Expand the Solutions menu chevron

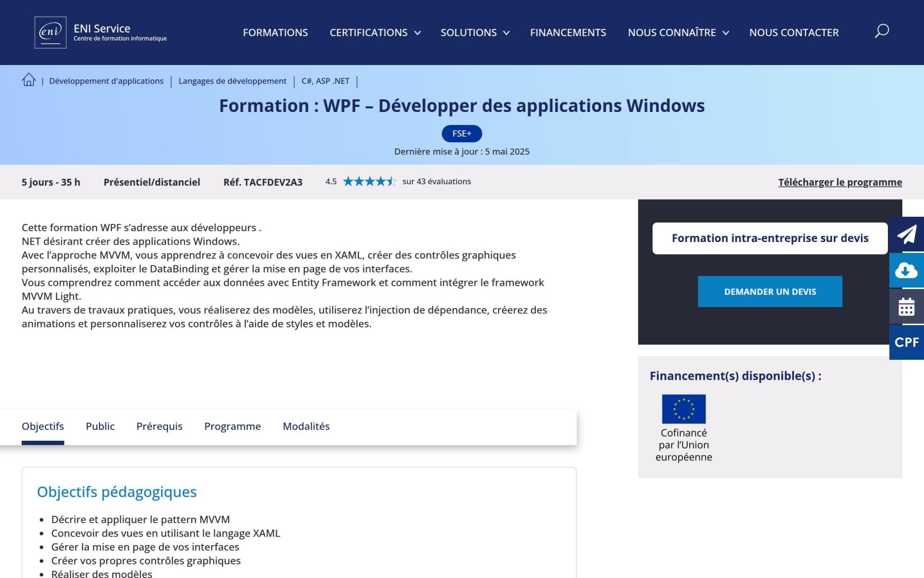point(506,33)
